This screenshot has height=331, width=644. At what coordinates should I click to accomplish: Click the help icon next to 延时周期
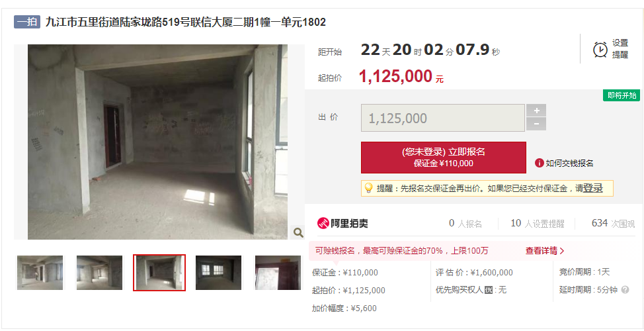[625, 290]
